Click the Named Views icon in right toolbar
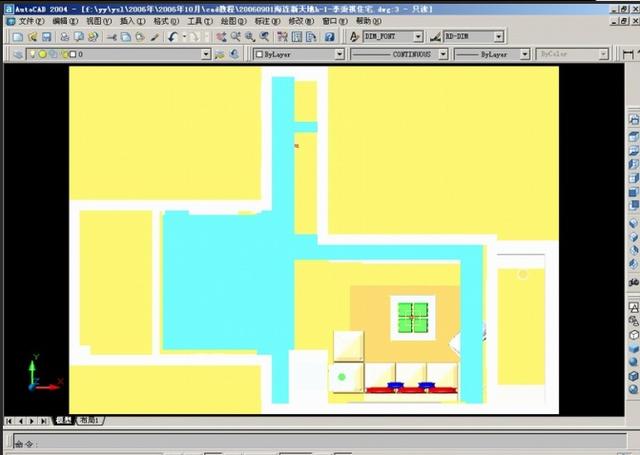Viewport: 640px width, 455px height. pyautogui.click(x=633, y=120)
